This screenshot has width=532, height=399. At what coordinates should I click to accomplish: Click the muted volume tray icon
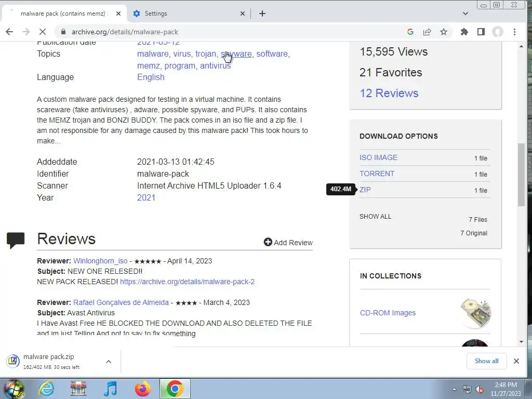tap(480, 390)
